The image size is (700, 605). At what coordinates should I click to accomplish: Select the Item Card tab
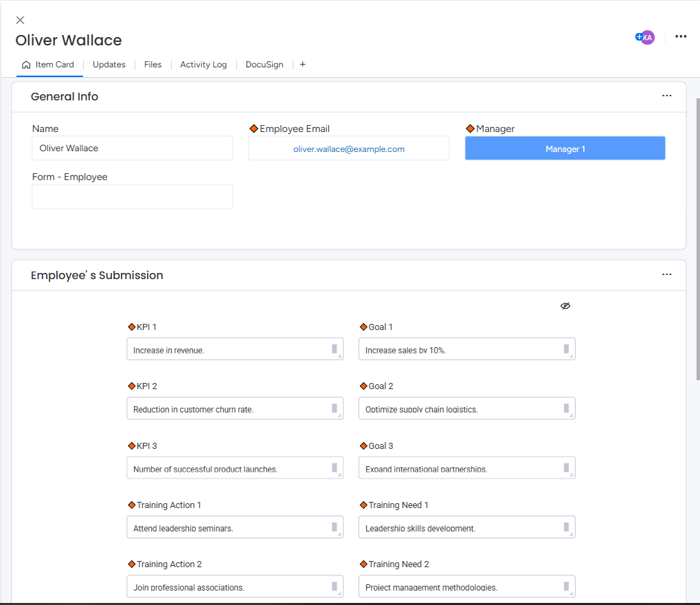tap(49, 65)
